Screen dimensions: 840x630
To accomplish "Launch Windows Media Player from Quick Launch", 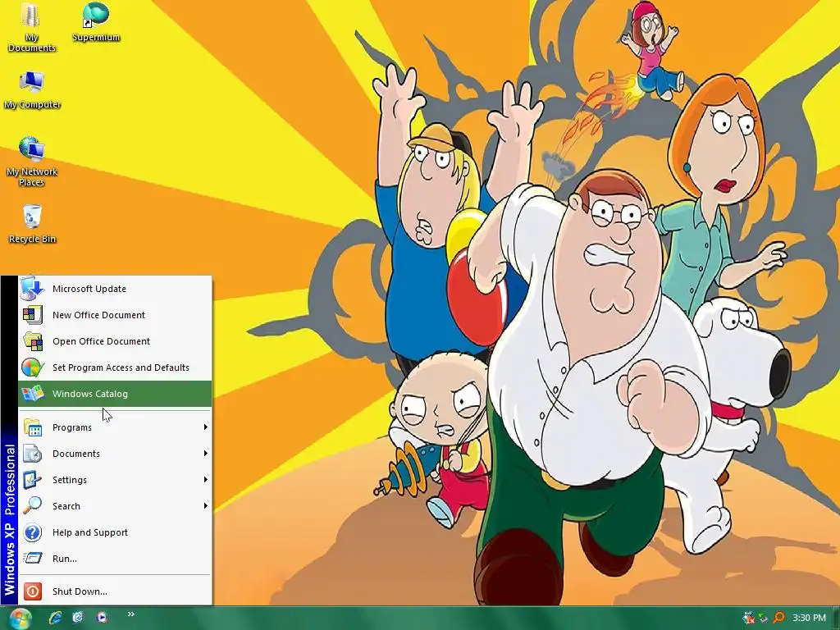I will (102, 618).
